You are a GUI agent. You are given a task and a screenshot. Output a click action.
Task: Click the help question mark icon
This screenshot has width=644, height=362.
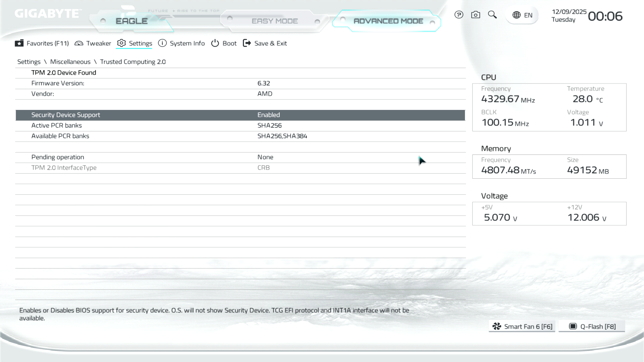(x=459, y=15)
